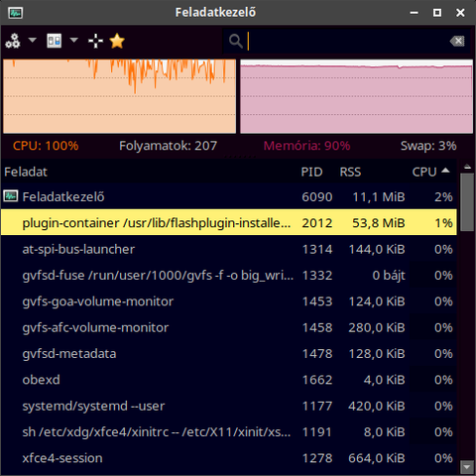Select the obexd process row
476x476 pixels.
coord(229,380)
